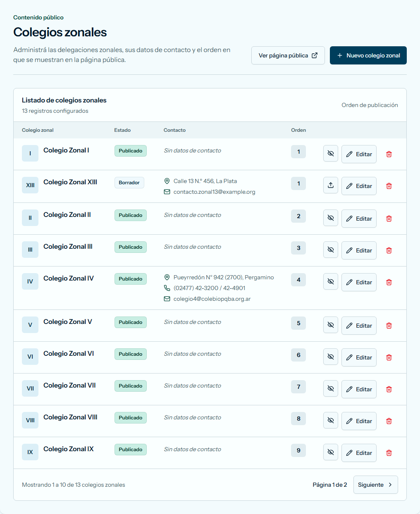Create a Nuevo colegio zonal

tap(368, 55)
